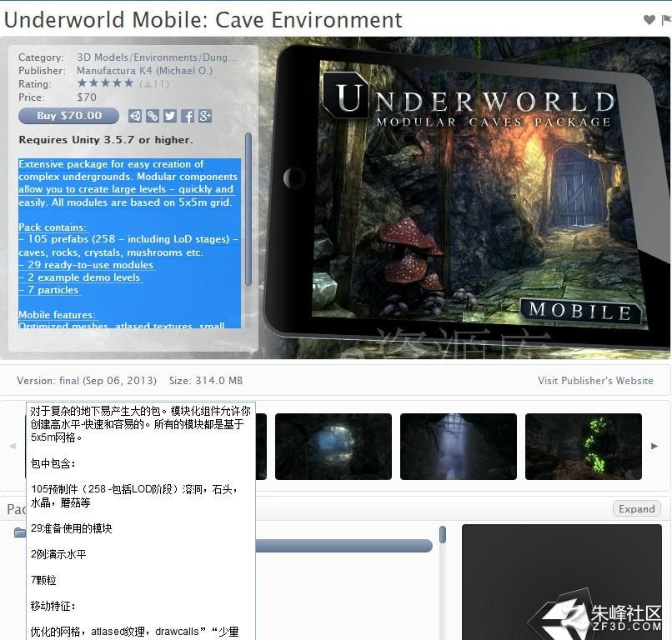Copy asset link with chain icon

(153, 116)
